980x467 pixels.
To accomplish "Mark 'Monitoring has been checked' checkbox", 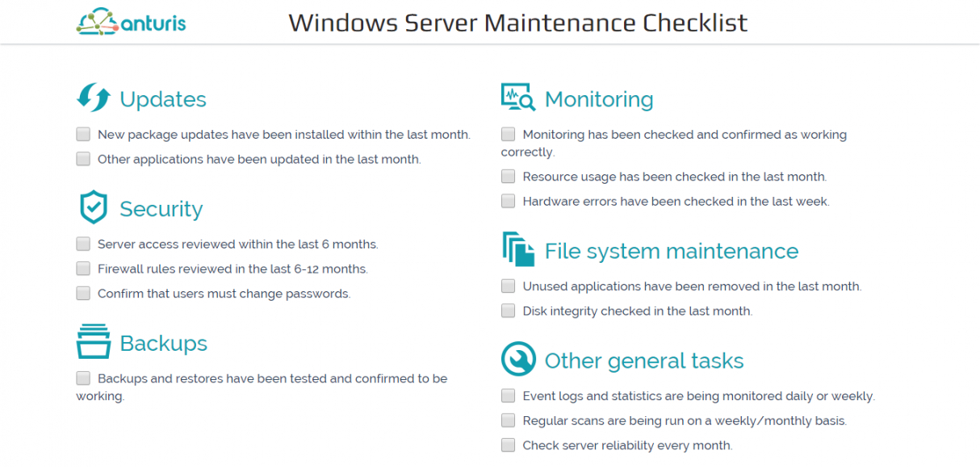I will (x=508, y=134).
